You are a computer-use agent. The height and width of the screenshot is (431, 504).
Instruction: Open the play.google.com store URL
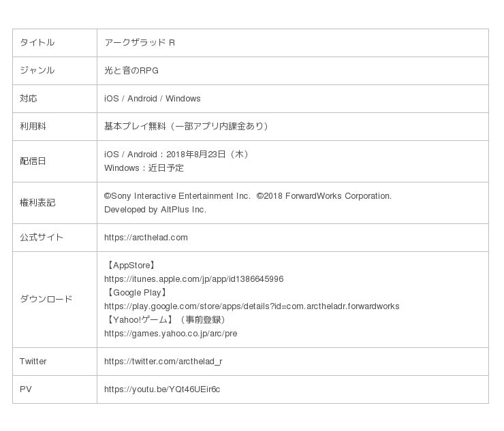point(251,306)
